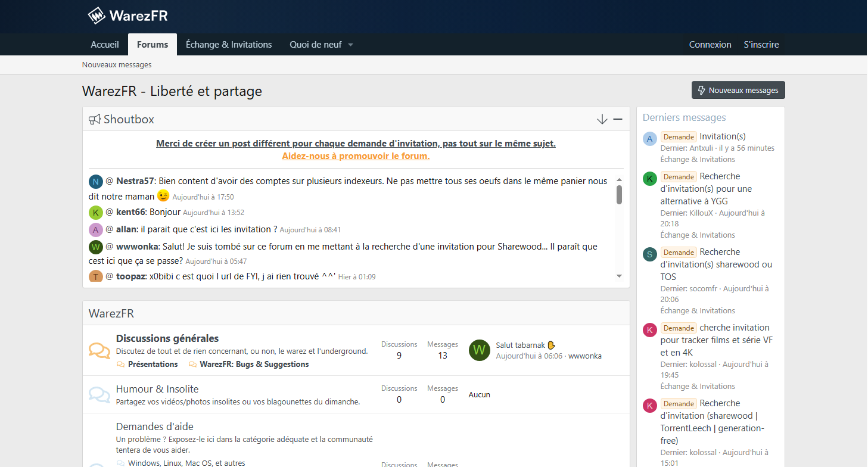
Task: Open Discussions générales forum speech-bubble icon
Action: 99,351
